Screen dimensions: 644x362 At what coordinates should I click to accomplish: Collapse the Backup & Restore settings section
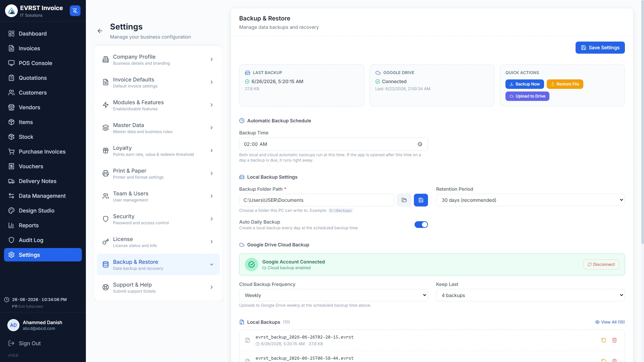(x=158, y=264)
